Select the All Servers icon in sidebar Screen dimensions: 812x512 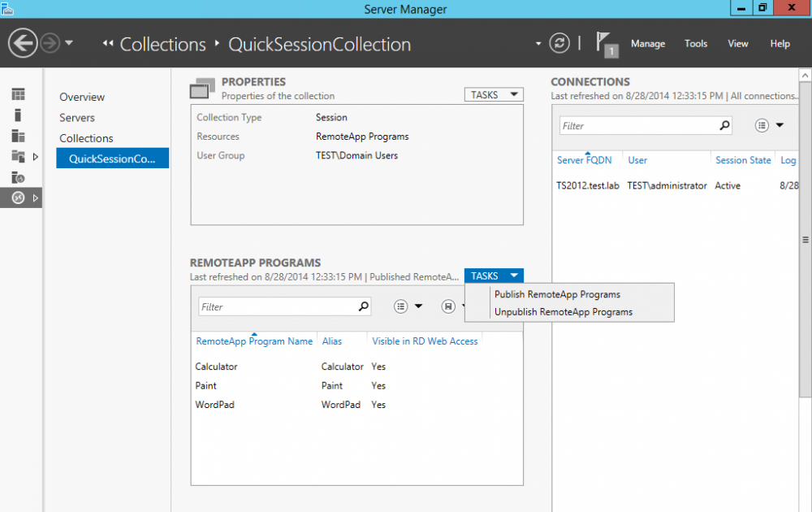coord(18,136)
